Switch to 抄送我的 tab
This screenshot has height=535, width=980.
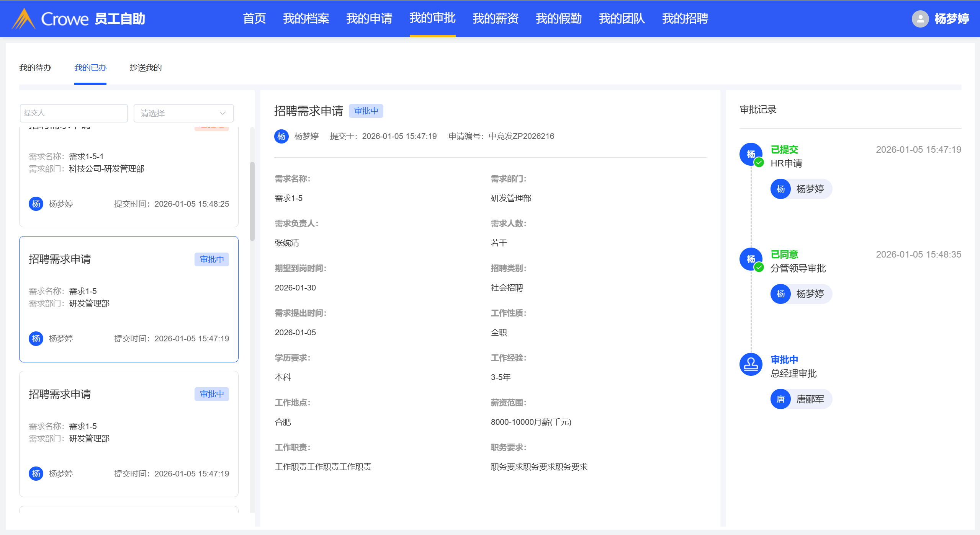click(x=146, y=68)
